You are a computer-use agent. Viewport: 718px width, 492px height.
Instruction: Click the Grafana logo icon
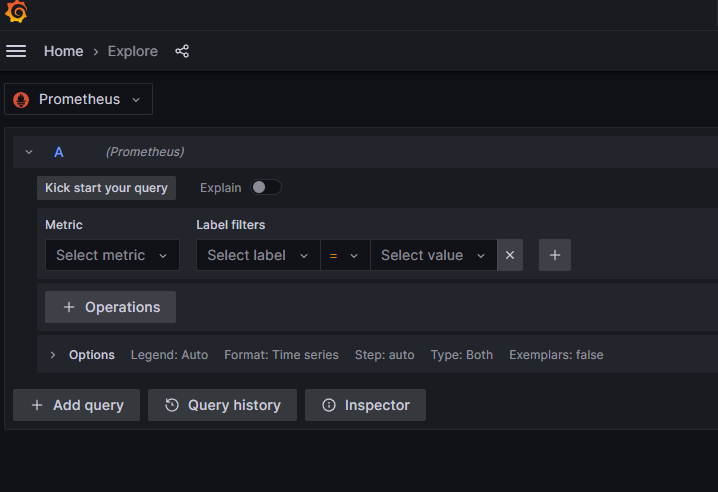point(16,13)
